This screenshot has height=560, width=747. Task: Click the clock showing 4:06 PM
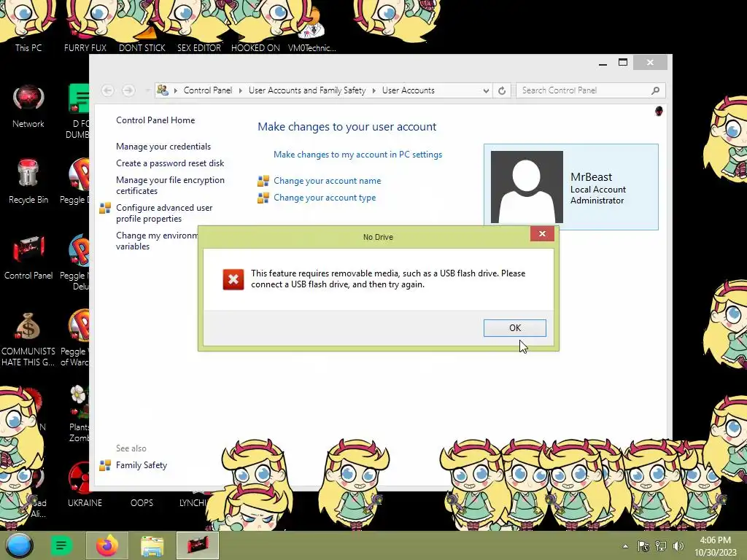click(715, 546)
